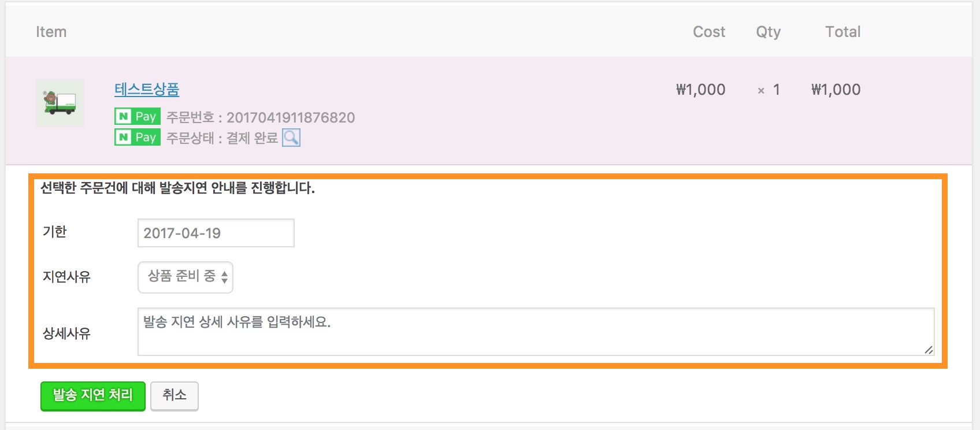Select the Cost column header
Screen dimensions: 980x430
(x=709, y=32)
